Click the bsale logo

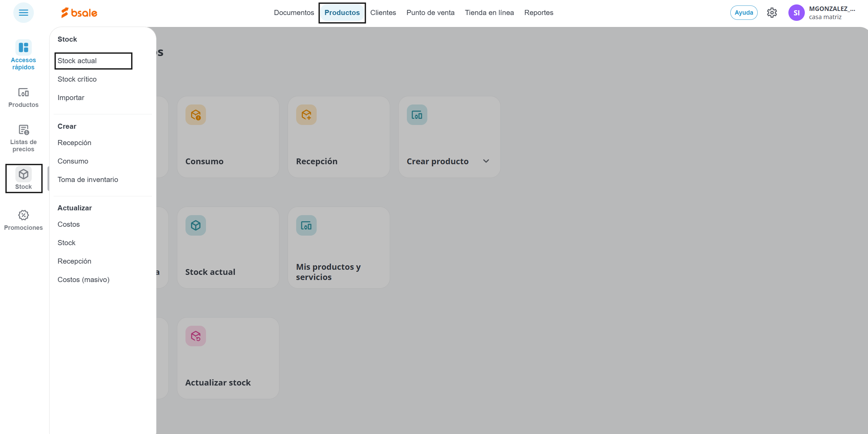coord(79,13)
